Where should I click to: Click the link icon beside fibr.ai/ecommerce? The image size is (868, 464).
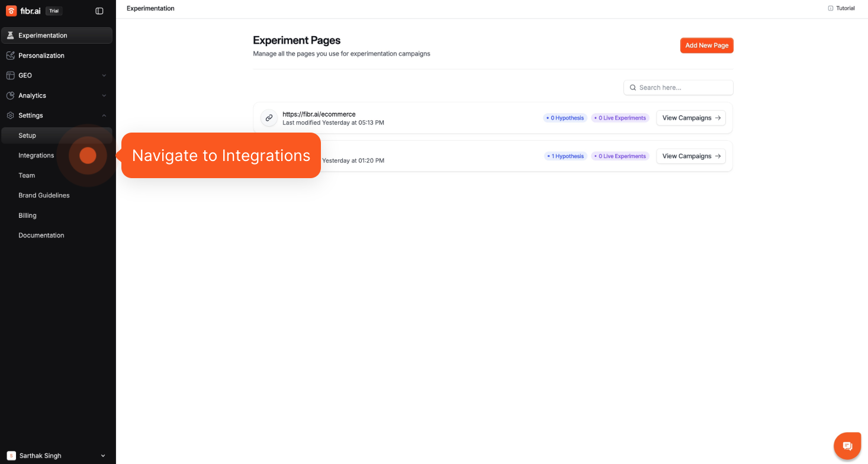click(269, 118)
